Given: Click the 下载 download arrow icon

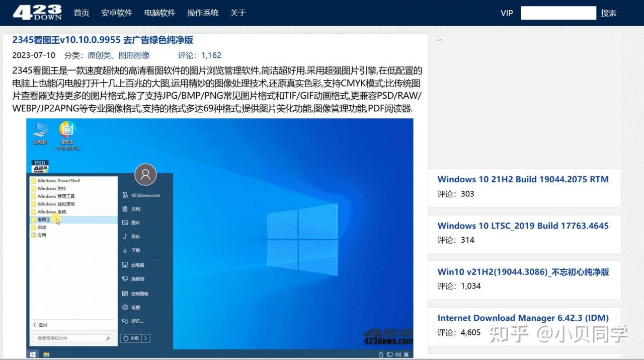Looking at the screenshot, I should coord(125,250).
